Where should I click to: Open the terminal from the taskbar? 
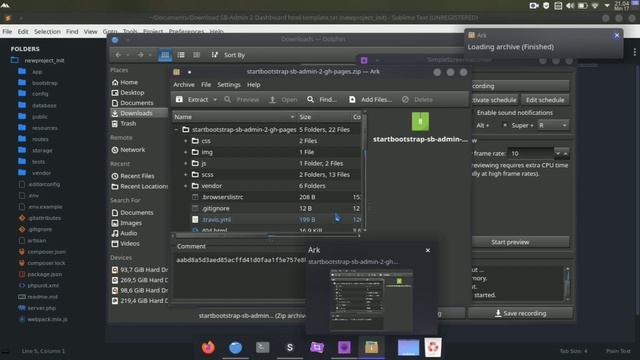click(x=262, y=347)
